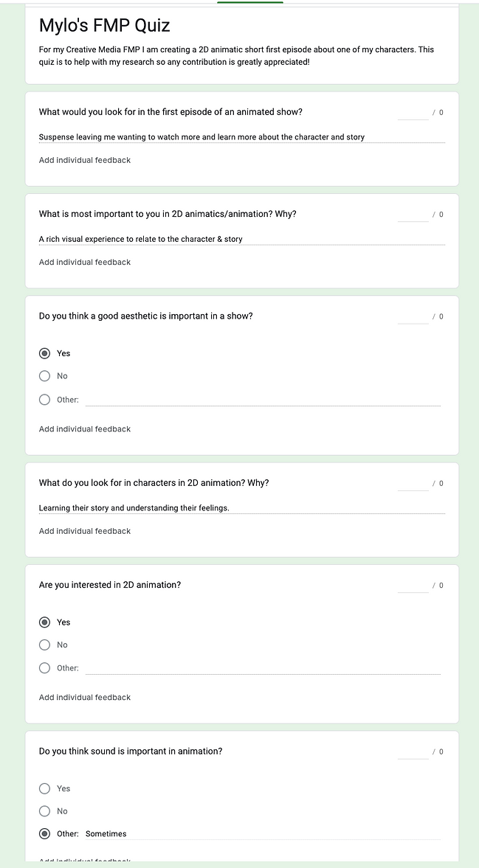Add individual feedback on most important question
Screen dimensions: 479x868
tap(85, 262)
